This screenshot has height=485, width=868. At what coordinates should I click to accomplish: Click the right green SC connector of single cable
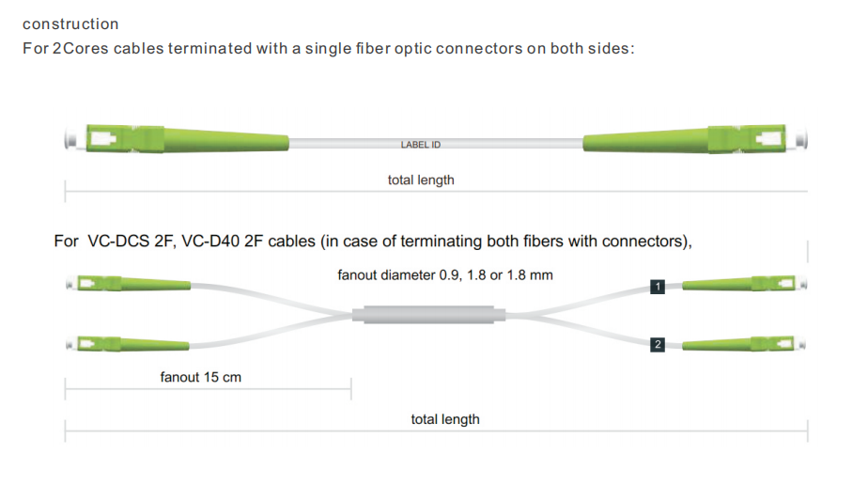695,139
